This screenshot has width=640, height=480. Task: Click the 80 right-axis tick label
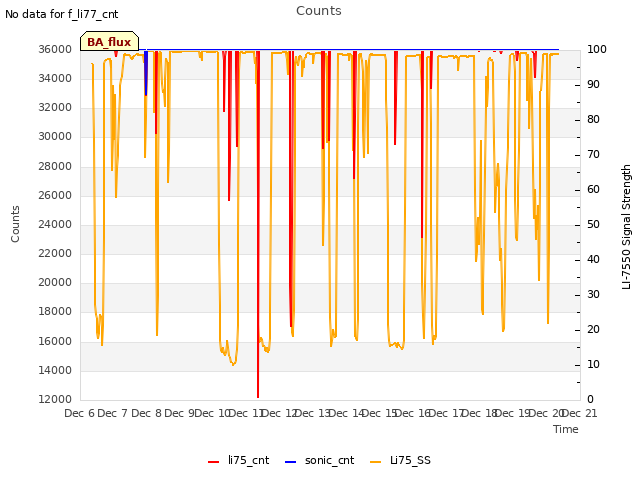[x=593, y=120]
